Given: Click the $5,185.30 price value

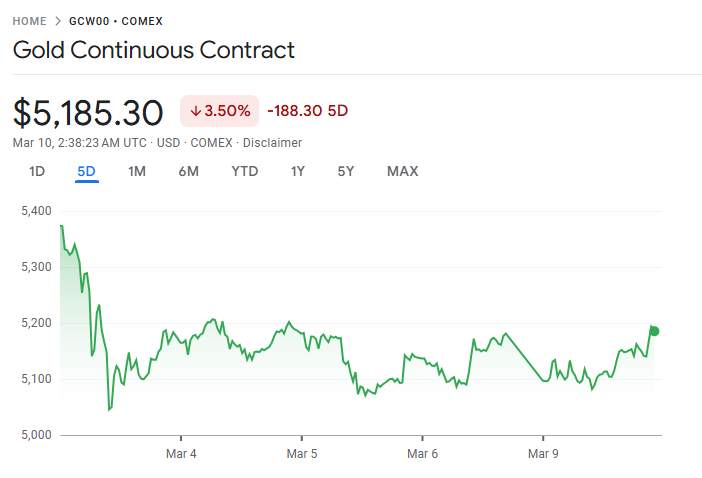Looking at the screenshot, I should (88, 112).
